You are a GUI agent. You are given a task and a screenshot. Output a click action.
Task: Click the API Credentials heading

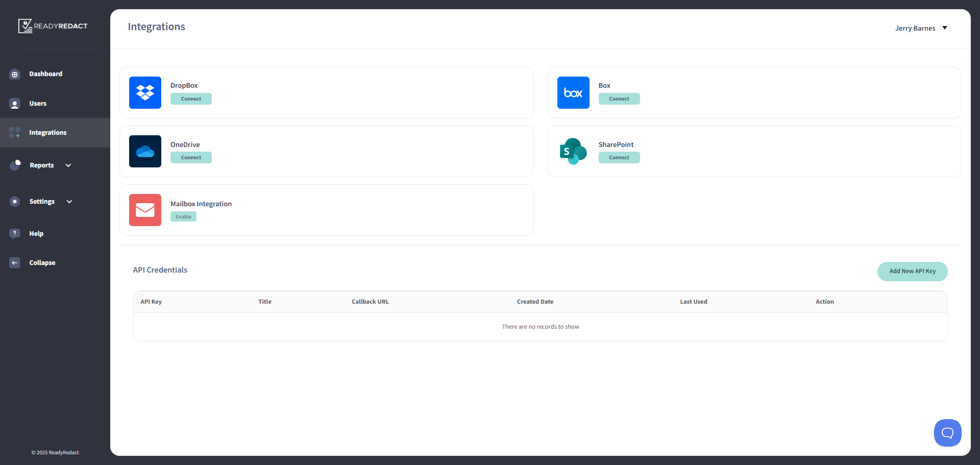pos(160,270)
